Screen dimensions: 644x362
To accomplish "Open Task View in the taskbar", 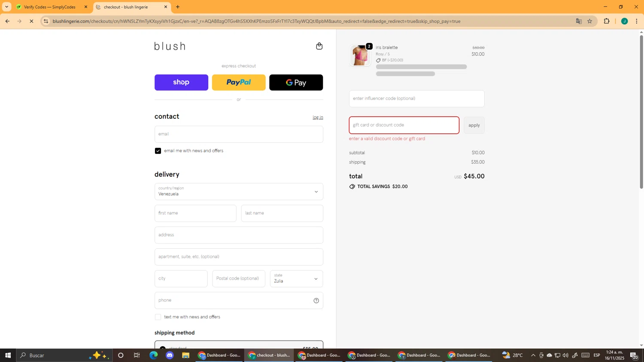I will point(137,355).
